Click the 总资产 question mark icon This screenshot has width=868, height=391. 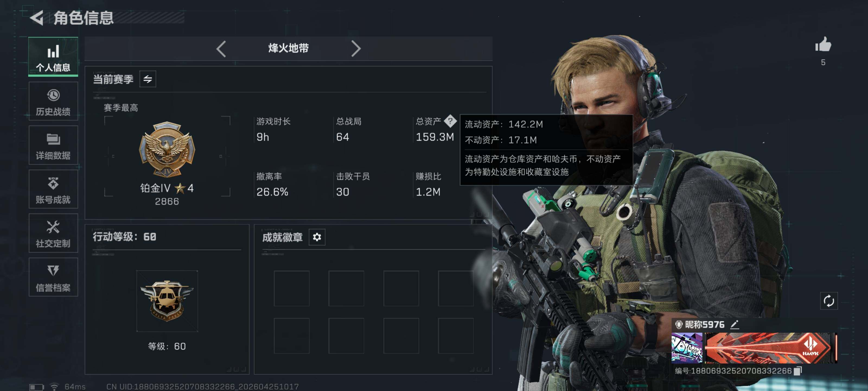pos(450,121)
